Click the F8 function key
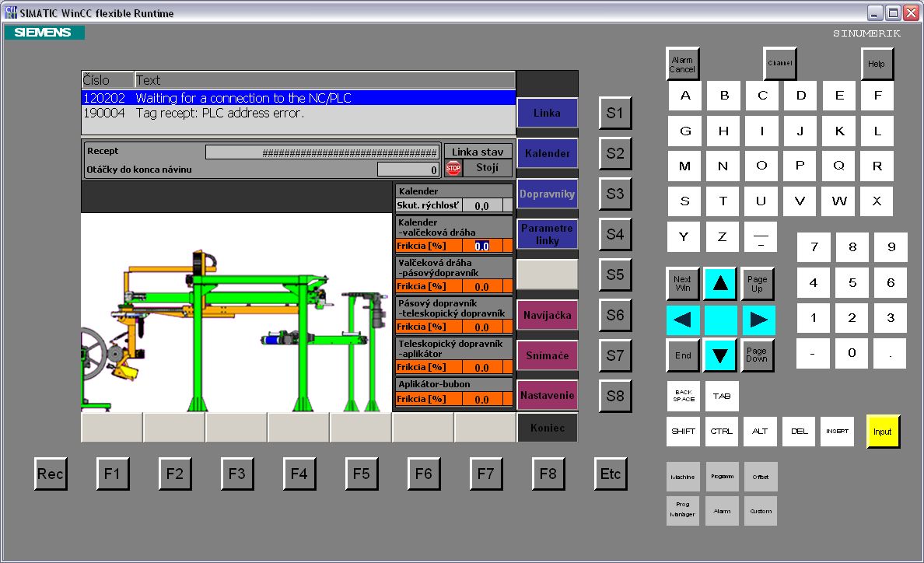Screen dimensions: 924x563 point(548,474)
